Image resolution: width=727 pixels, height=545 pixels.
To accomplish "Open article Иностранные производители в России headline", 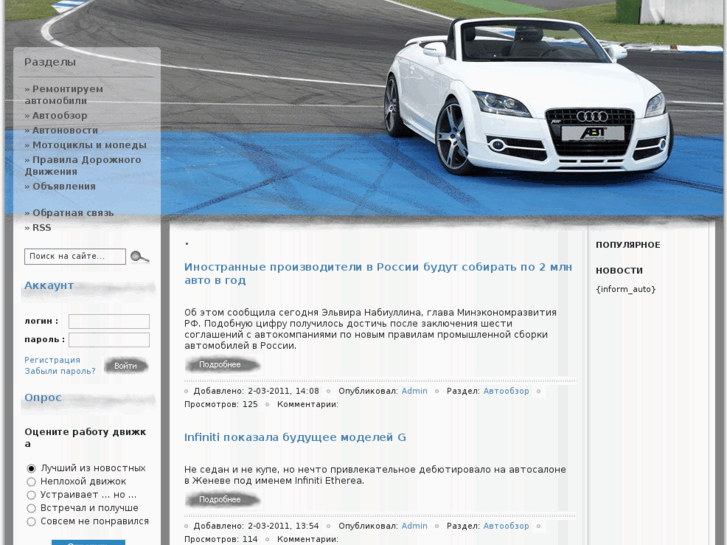I will coord(378,274).
